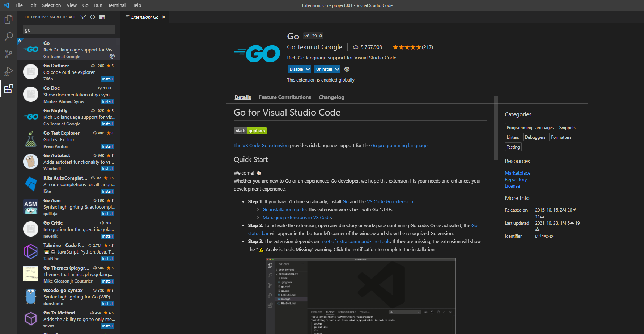Open the Help menu
Screen dimensions: 644x334
[x=136, y=5]
